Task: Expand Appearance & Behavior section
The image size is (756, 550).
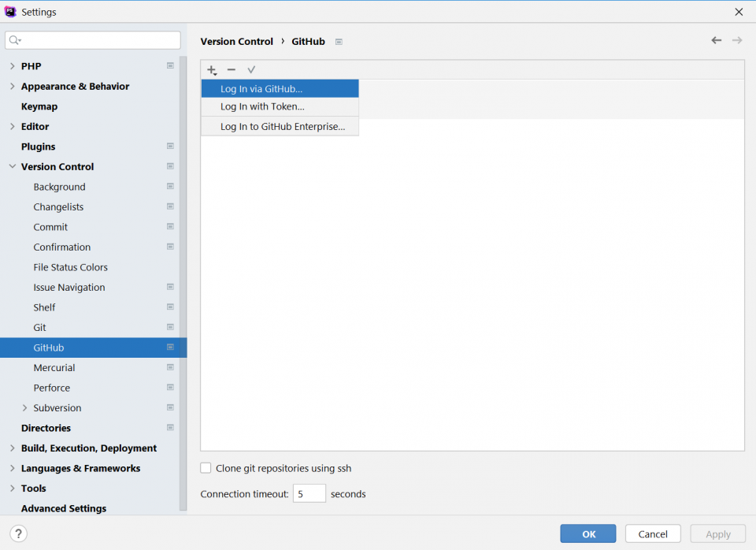Action: pyautogui.click(x=12, y=87)
